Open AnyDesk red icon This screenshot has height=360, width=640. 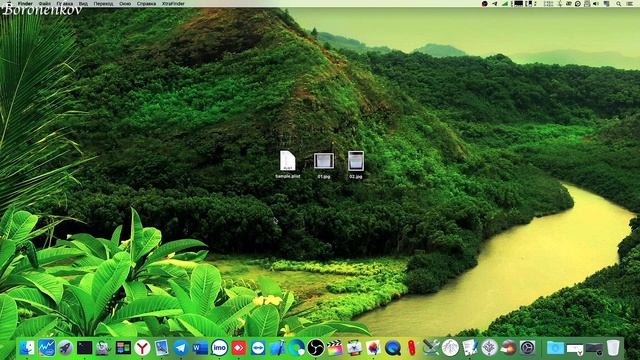coord(238,348)
